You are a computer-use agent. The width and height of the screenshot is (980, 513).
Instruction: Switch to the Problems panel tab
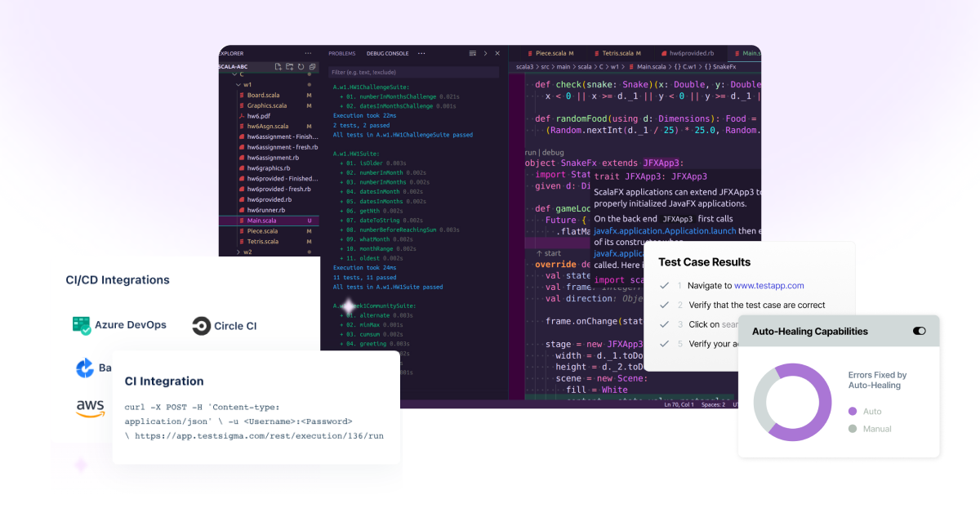point(342,53)
